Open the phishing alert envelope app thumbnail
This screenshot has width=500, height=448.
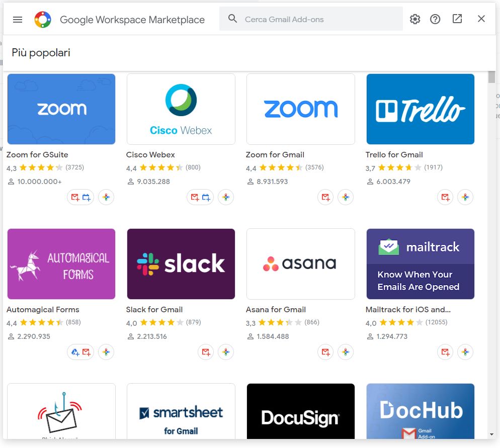pos(61,411)
